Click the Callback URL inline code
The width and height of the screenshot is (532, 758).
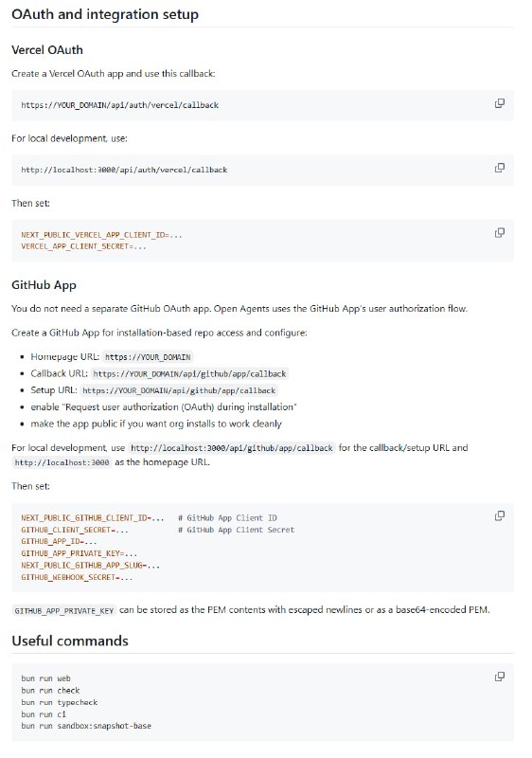(189, 373)
